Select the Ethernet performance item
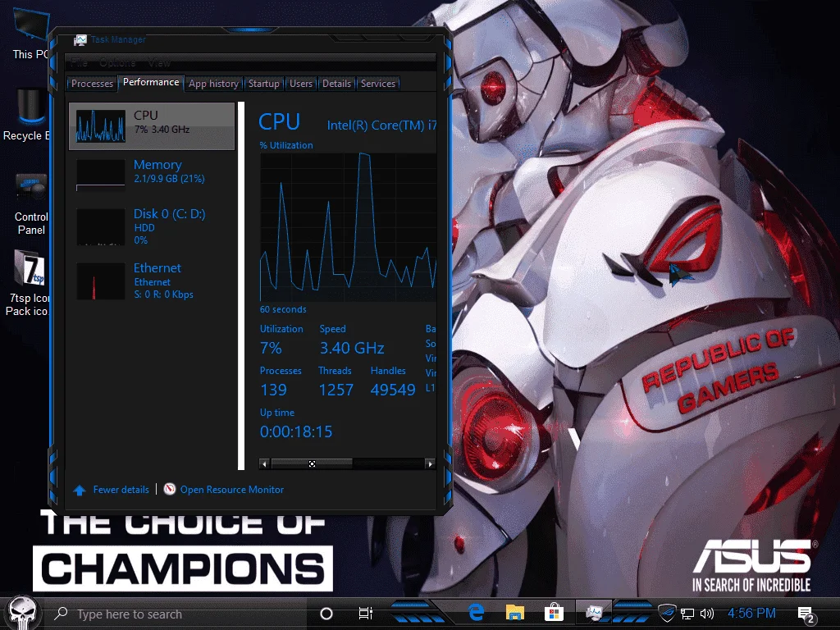Screen dimensions: 840x630 click(152, 281)
